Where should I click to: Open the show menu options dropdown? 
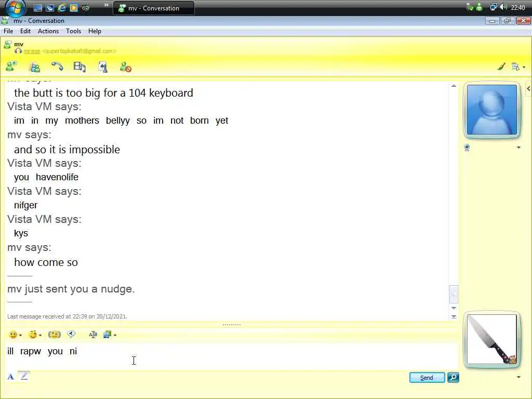(x=518, y=67)
